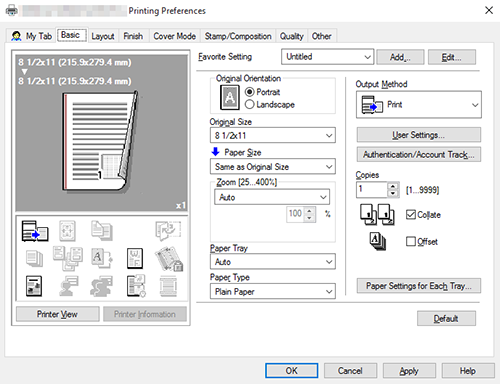The height and width of the screenshot is (384, 500).
Task: Select the Landscape orientation option
Action: 270,104
